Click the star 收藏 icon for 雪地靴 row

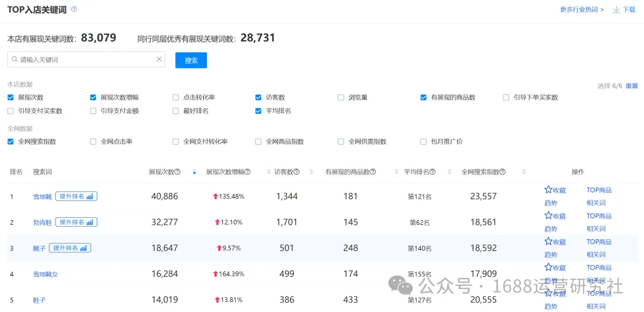[549, 190]
